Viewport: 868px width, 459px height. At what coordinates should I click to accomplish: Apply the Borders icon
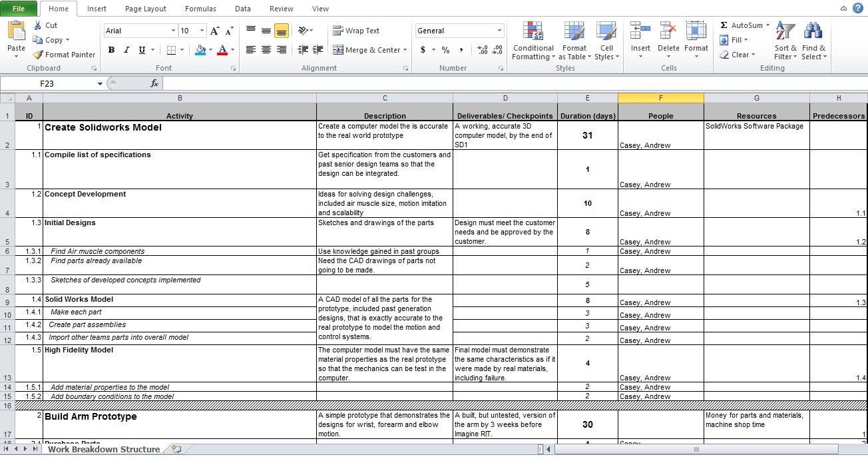coord(171,50)
